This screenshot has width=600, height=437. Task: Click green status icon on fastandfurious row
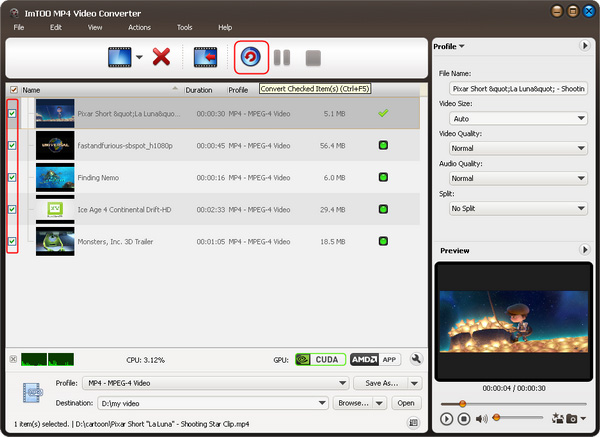pos(383,145)
